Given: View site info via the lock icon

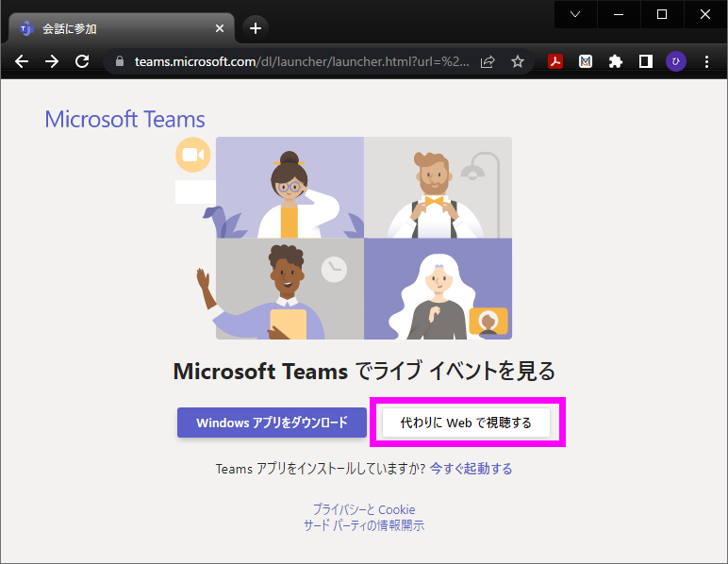Looking at the screenshot, I should point(120,61).
